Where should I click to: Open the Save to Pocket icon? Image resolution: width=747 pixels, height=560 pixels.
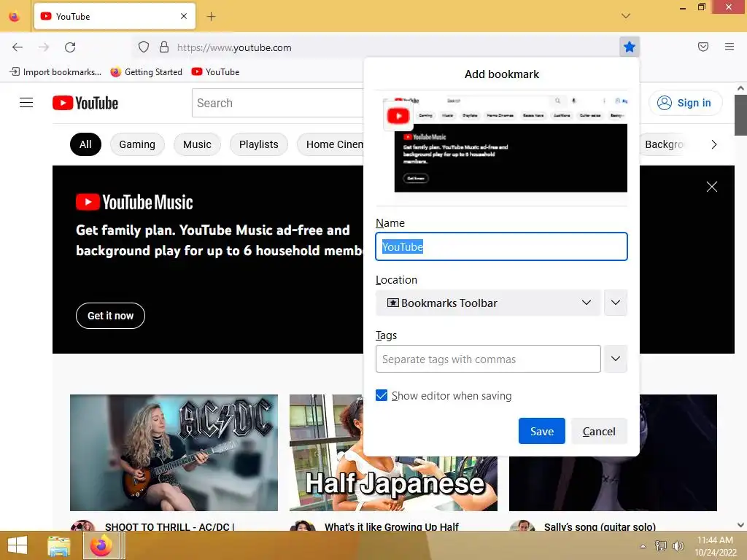703,47
